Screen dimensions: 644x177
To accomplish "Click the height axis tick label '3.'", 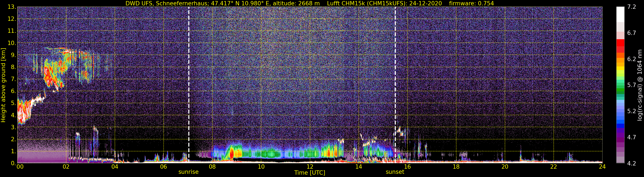I will pyautogui.click(x=13, y=127).
